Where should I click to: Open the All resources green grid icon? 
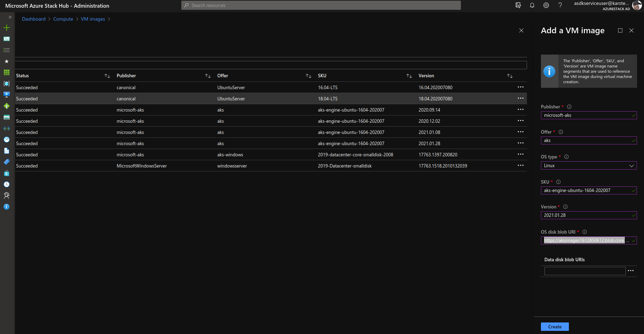pos(6,72)
